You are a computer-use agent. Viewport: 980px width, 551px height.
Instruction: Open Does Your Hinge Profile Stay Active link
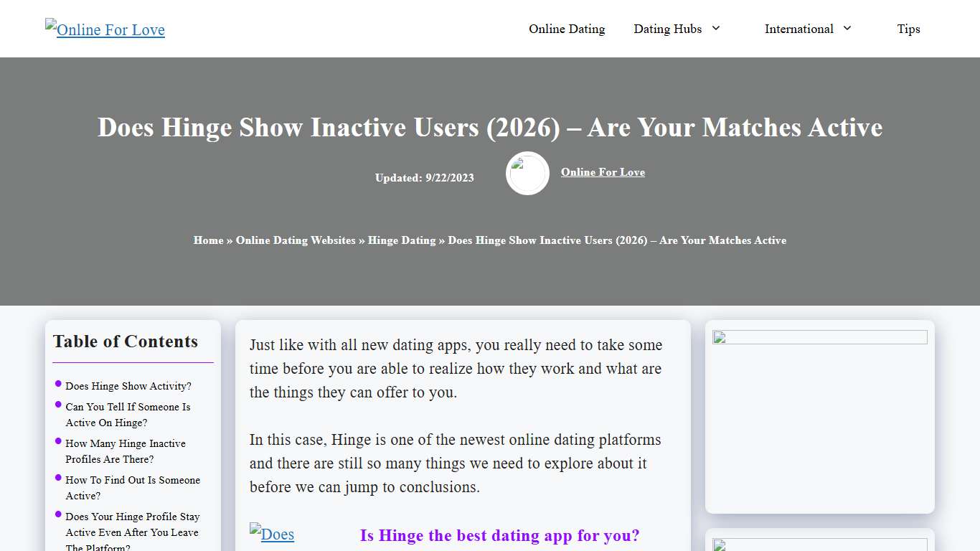click(x=132, y=532)
